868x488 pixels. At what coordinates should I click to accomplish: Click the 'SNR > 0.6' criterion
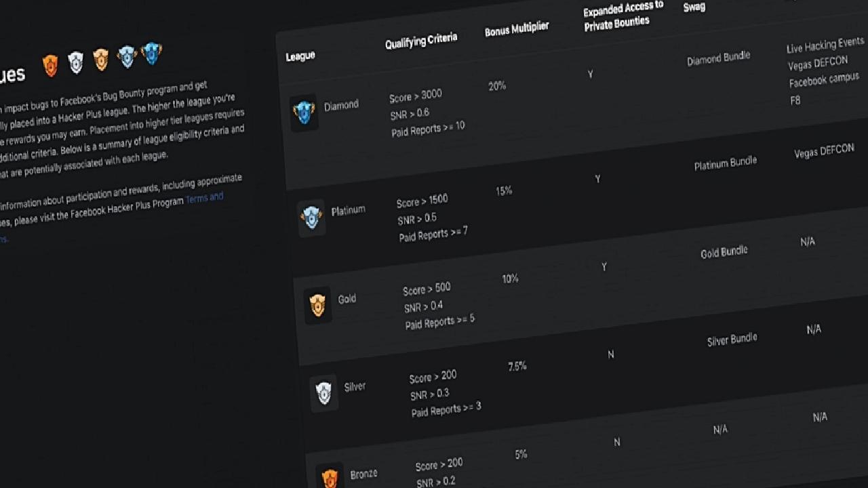coord(410,115)
